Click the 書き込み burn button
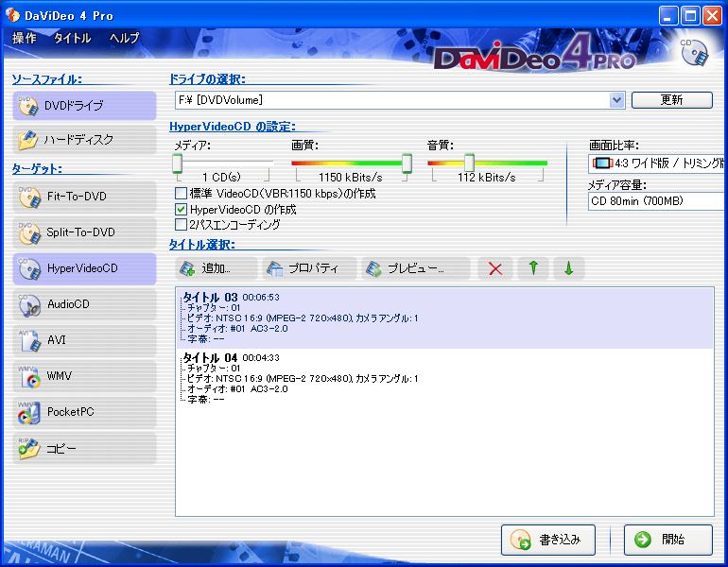This screenshot has height=567, width=728. pos(547,540)
